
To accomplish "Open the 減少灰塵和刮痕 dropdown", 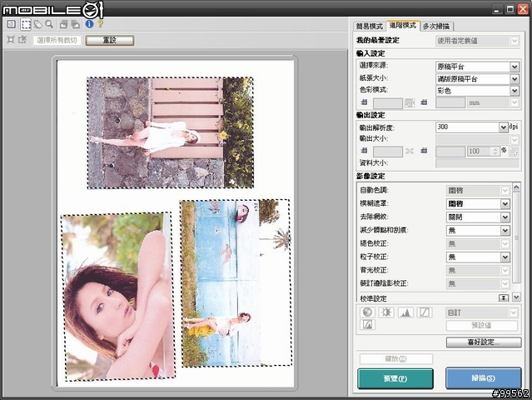I will (x=478, y=231).
